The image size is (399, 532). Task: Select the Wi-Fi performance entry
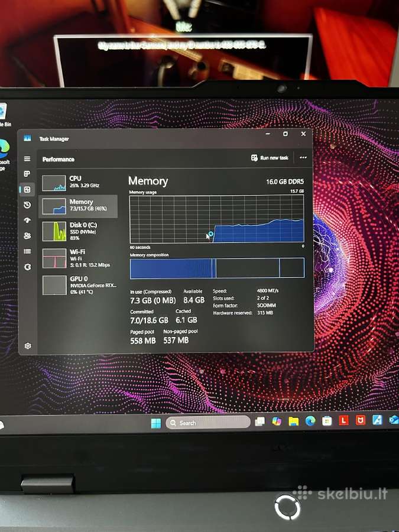[79, 258]
